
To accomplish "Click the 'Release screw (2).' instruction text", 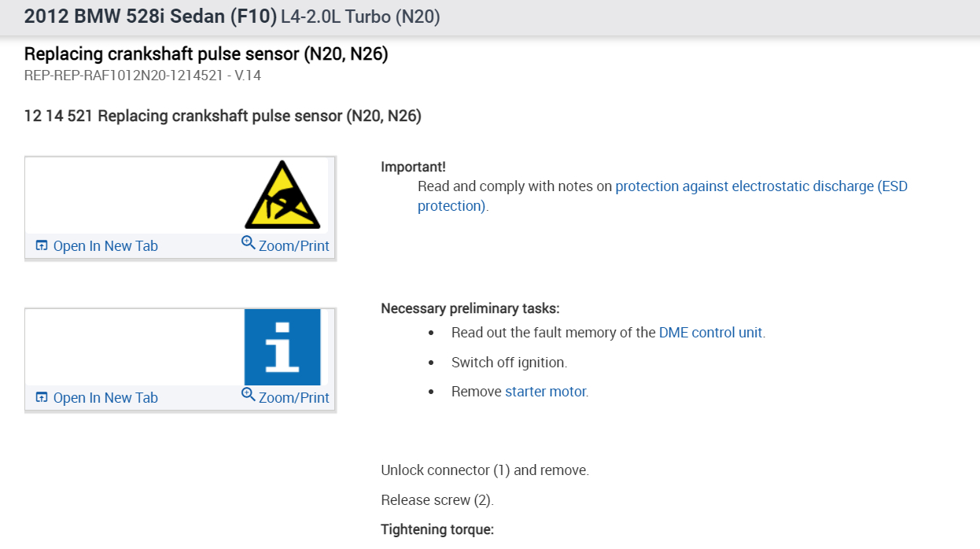I will tap(437, 500).
